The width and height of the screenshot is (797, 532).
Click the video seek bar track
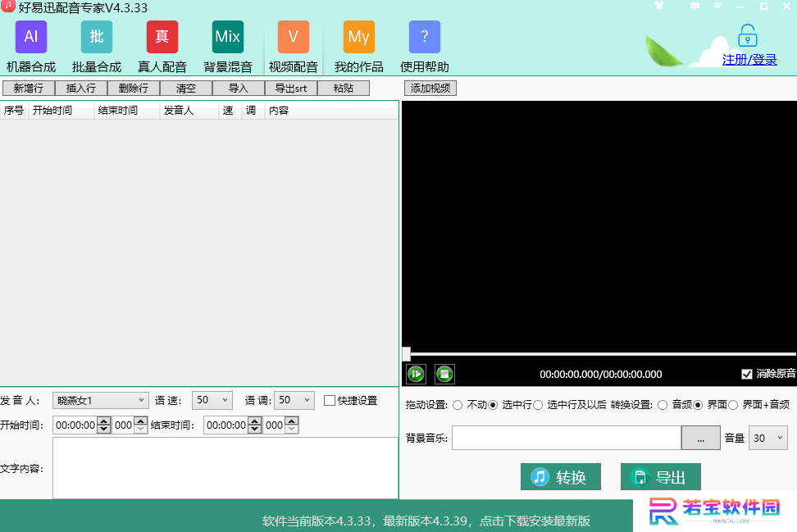(x=603, y=353)
